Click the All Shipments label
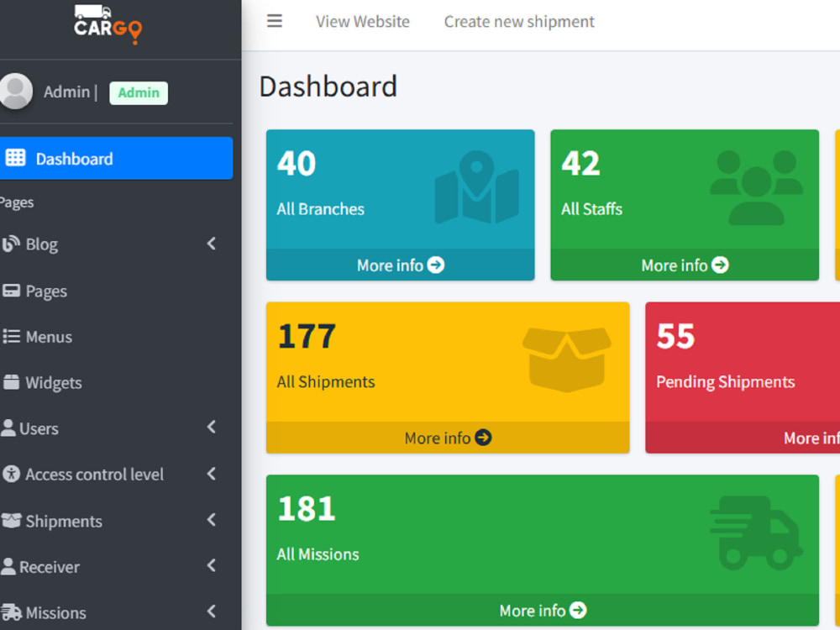Screen dimensions: 840x630 (x=326, y=382)
